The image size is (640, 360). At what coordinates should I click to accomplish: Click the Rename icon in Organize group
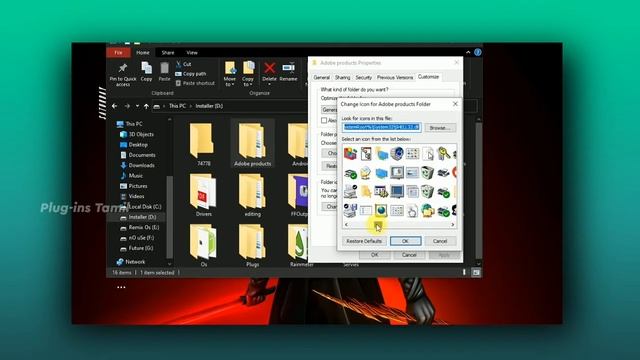[288, 67]
